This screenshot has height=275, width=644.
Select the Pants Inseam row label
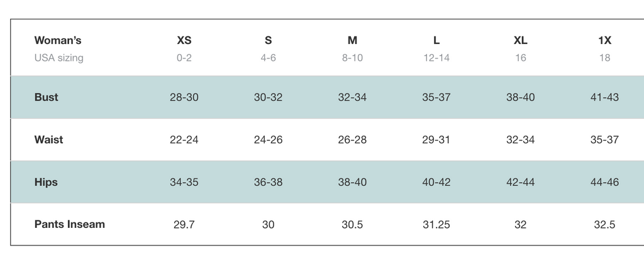click(x=70, y=224)
